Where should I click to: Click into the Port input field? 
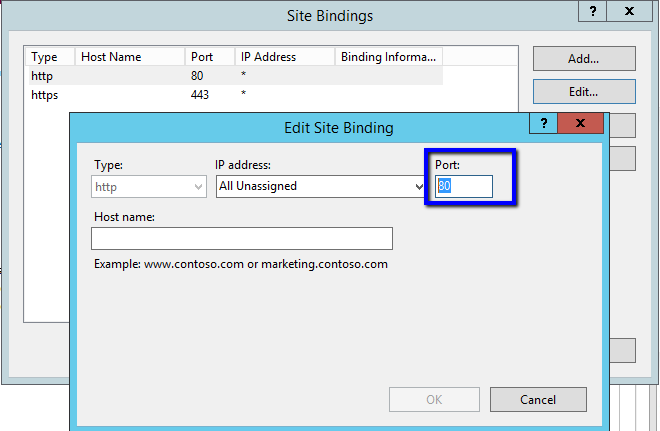click(x=464, y=186)
